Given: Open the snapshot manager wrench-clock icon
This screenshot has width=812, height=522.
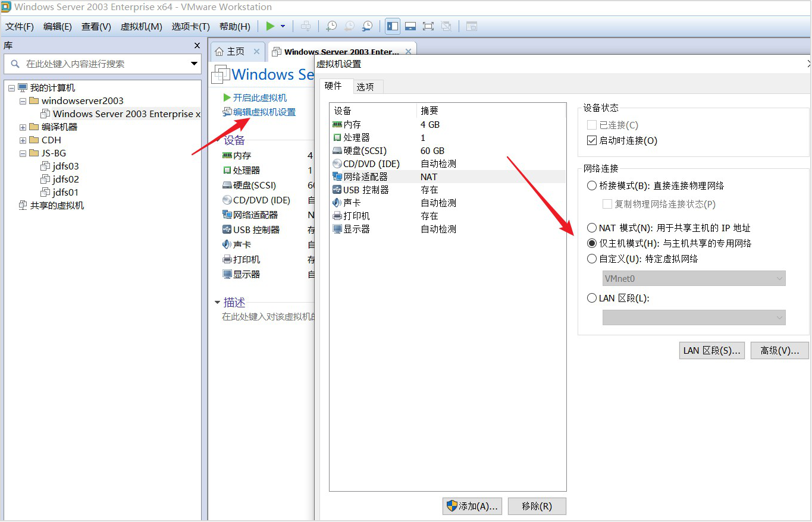Looking at the screenshot, I should tap(368, 26).
